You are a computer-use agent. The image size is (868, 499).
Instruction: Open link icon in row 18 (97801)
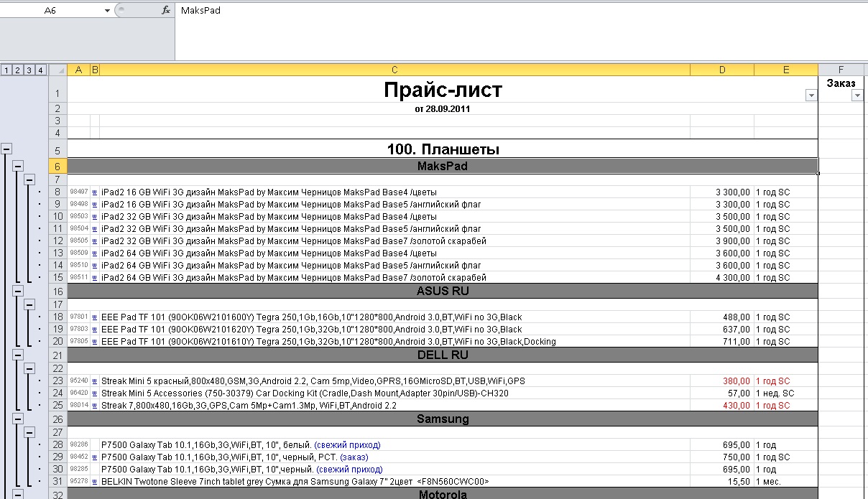[95, 317]
